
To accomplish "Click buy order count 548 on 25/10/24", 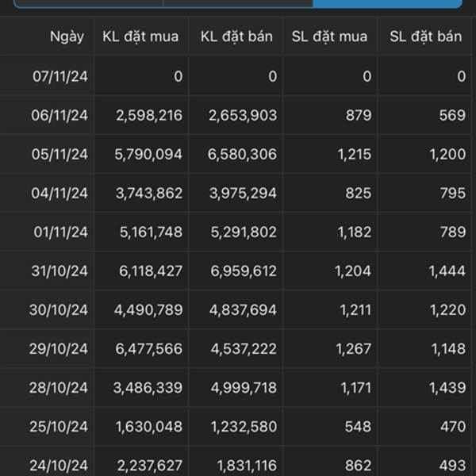I will point(358,427).
